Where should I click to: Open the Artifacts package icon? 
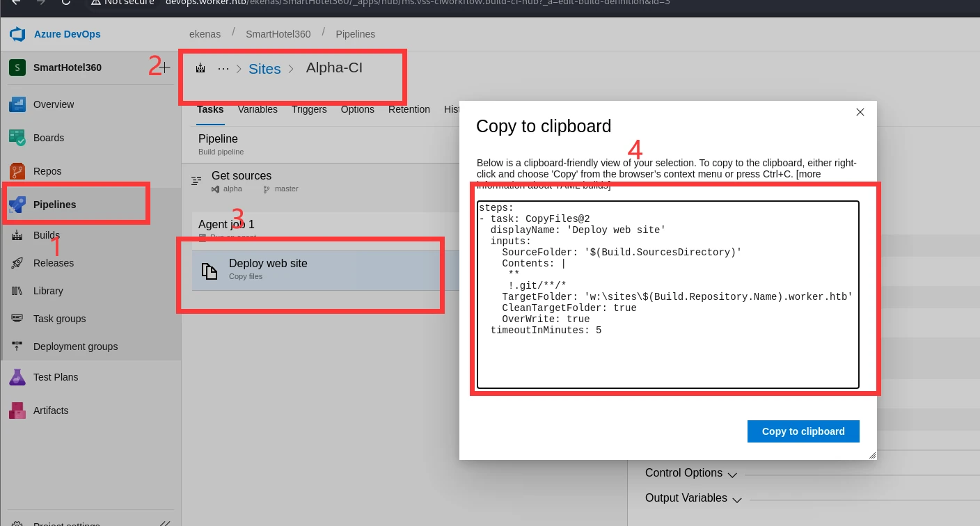(17, 411)
